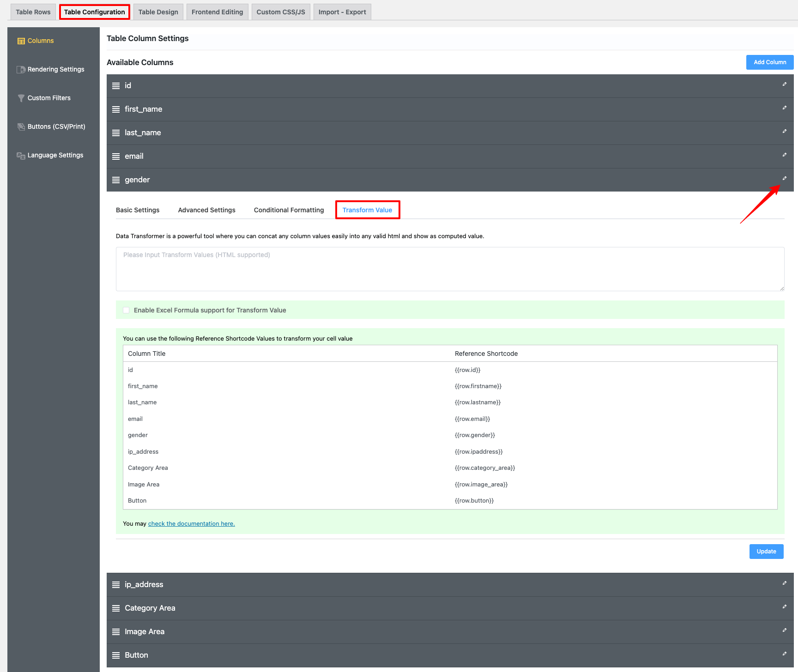
Task: Click the Add Column button
Action: coord(770,62)
